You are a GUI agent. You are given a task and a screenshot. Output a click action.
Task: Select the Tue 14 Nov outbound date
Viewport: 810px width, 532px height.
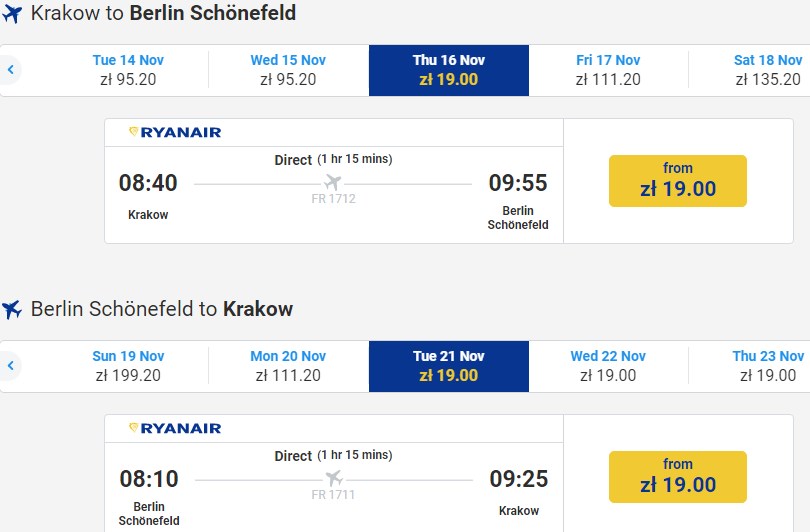point(128,70)
